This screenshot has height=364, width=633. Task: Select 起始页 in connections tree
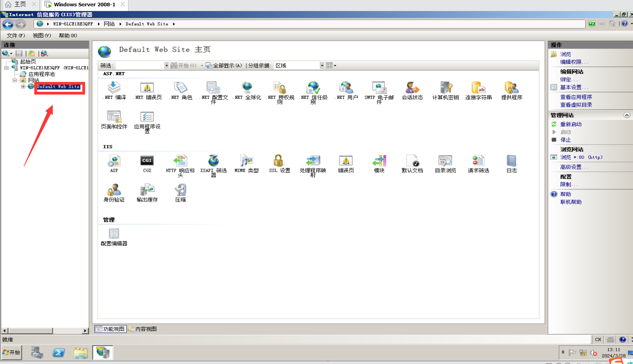(x=28, y=61)
